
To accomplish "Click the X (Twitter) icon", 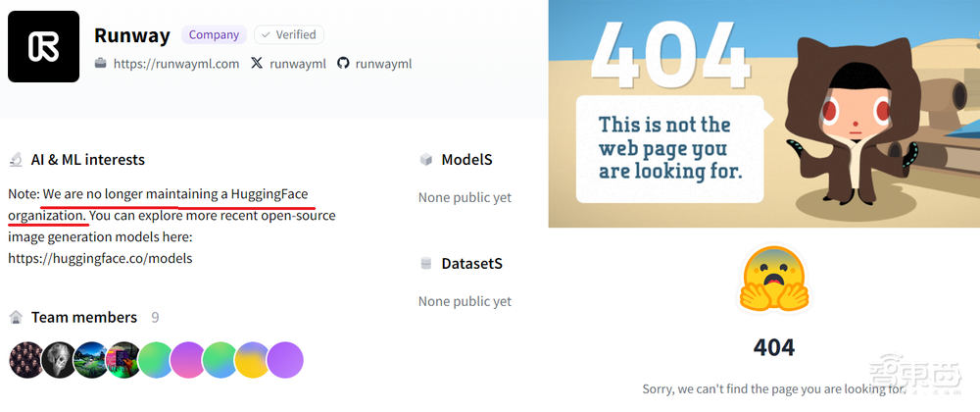I will pyautogui.click(x=257, y=63).
